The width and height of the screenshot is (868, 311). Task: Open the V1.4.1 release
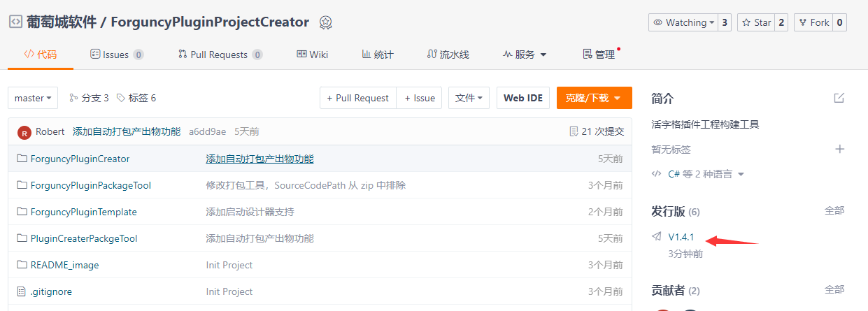pos(681,237)
